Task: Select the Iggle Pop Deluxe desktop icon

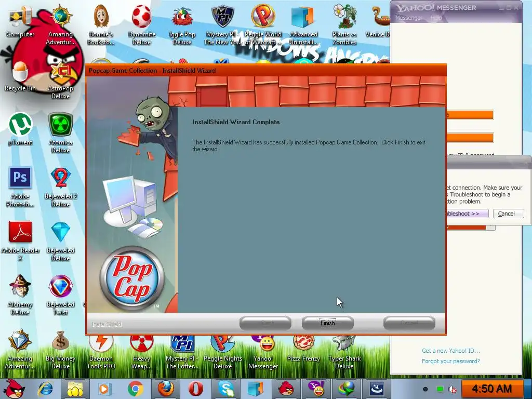Action: point(182,25)
